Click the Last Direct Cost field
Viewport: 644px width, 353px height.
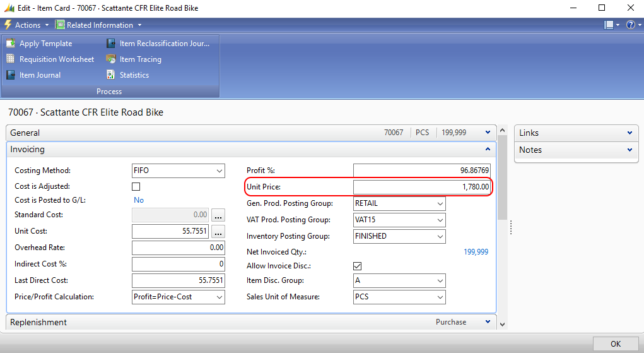coord(179,280)
